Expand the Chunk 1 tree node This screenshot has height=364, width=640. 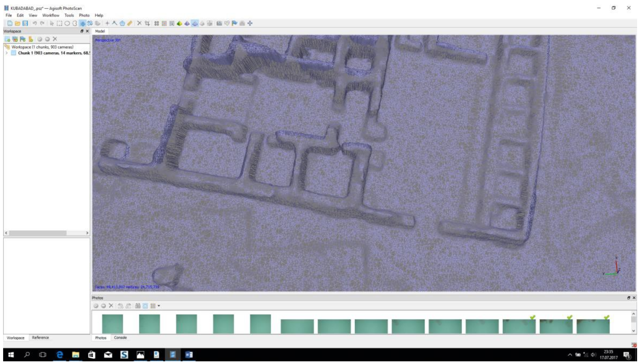(x=7, y=53)
